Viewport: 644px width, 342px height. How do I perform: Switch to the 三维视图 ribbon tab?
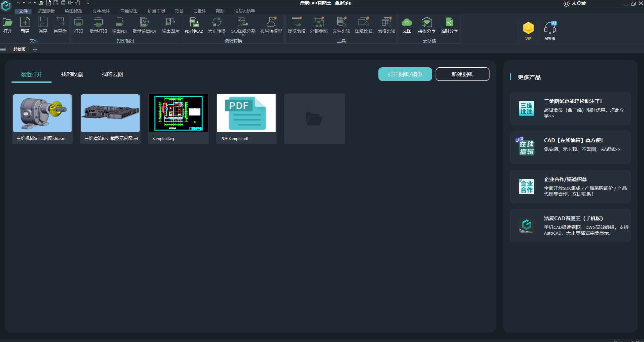click(129, 11)
